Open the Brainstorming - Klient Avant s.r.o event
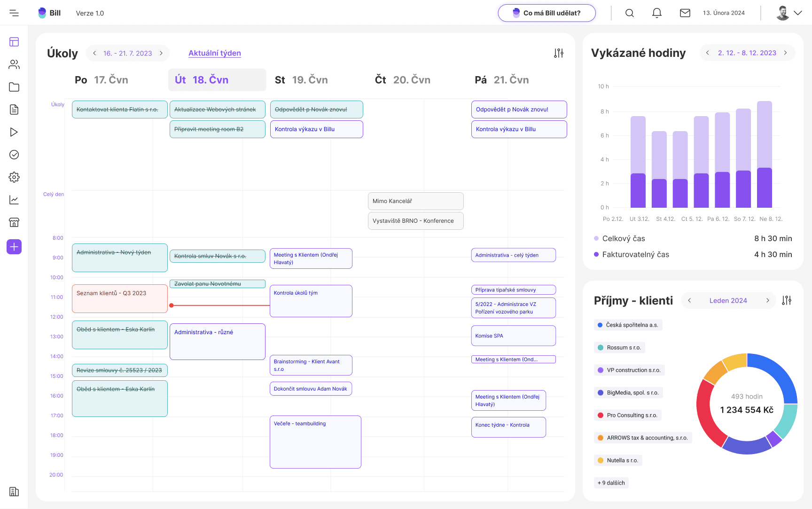This screenshot has height=509, width=812. click(311, 365)
